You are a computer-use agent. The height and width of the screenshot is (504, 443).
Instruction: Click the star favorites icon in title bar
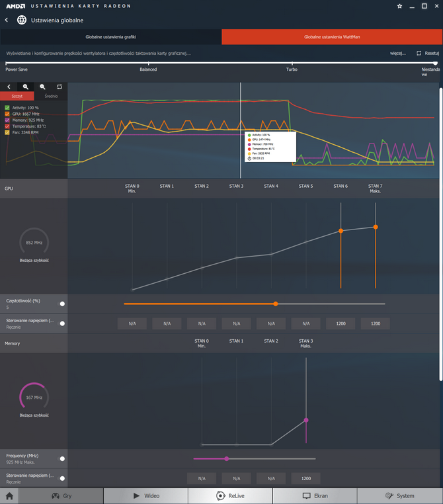tap(399, 6)
